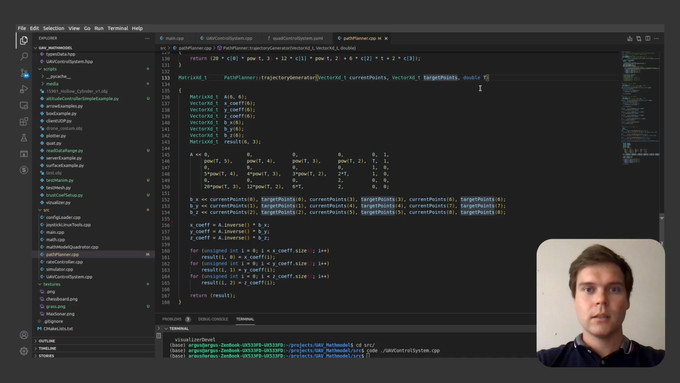Open the Remote Explorer view
Screen dimensions: 680x383
(24, 105)
